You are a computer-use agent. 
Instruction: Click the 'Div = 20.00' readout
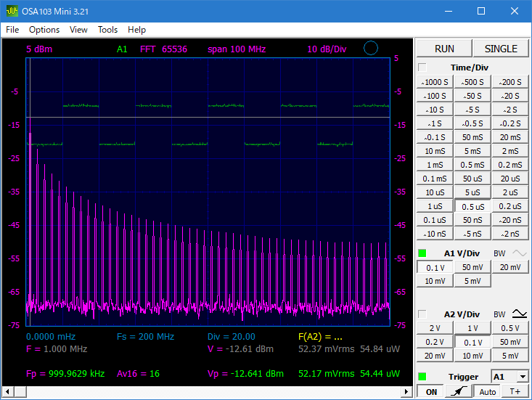click(231, 337)
